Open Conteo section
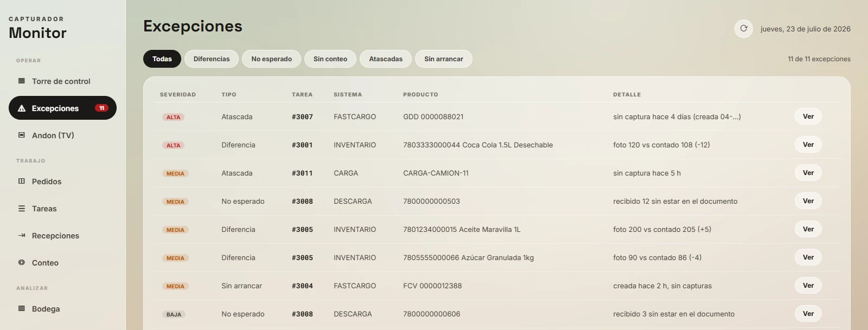The width and height of the screenshot is (868, 330). [62, 263]
